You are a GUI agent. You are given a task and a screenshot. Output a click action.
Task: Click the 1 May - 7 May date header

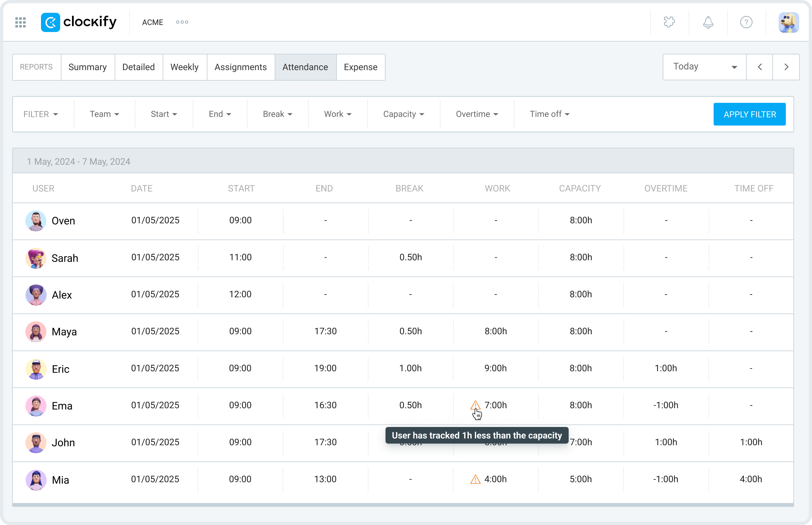click(x=79, y=161)
